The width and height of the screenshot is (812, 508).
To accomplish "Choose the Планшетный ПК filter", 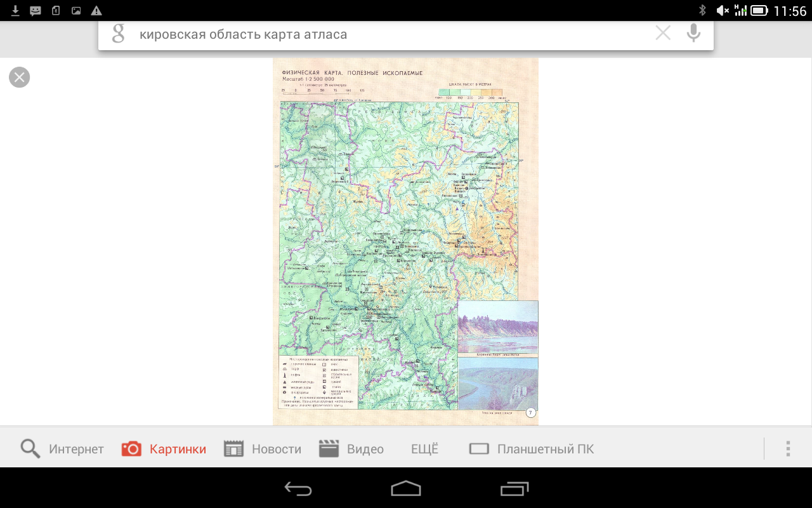I will coord(532,449).
